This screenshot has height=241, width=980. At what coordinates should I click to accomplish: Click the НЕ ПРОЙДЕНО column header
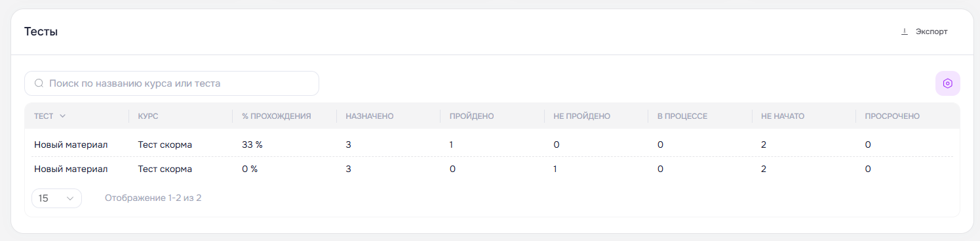[582, 116]
